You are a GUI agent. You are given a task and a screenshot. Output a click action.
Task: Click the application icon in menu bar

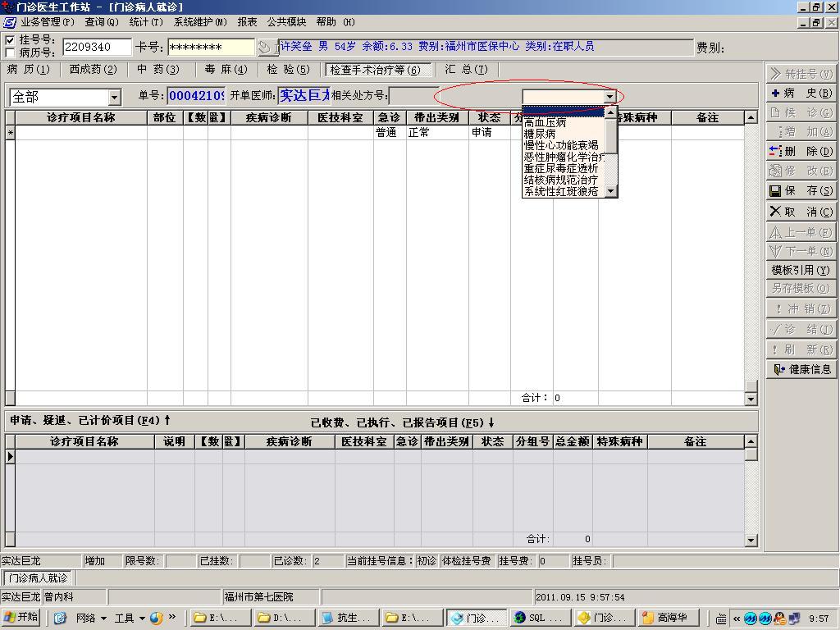click(x=10, y=22)
